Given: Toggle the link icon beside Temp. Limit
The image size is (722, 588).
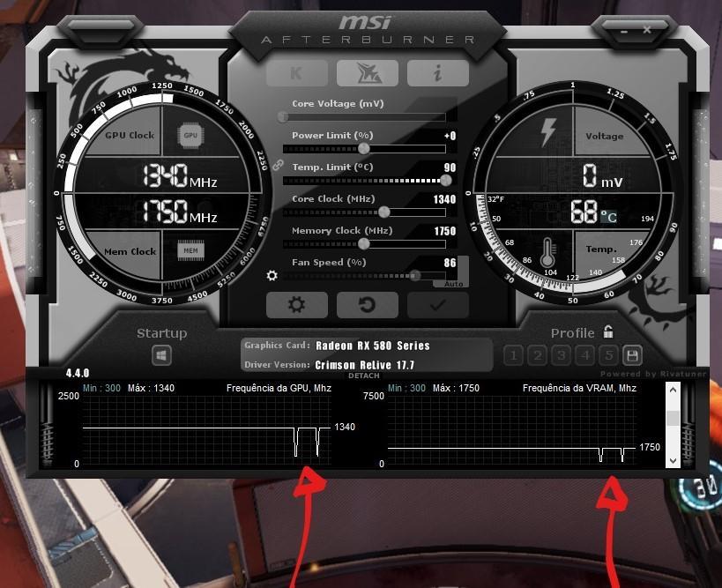Looking at the screenshot, I should [x=278, y=165].
